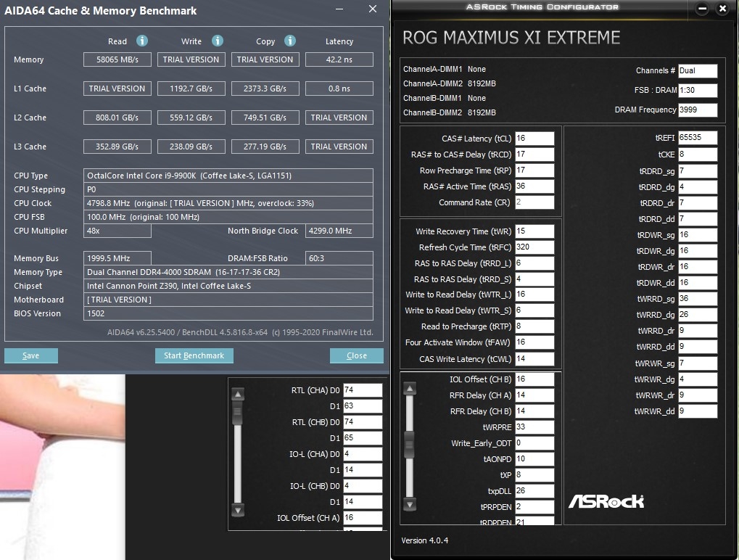Click the ROG MAXIMUS XI EXTREME heading

(511, 38)
